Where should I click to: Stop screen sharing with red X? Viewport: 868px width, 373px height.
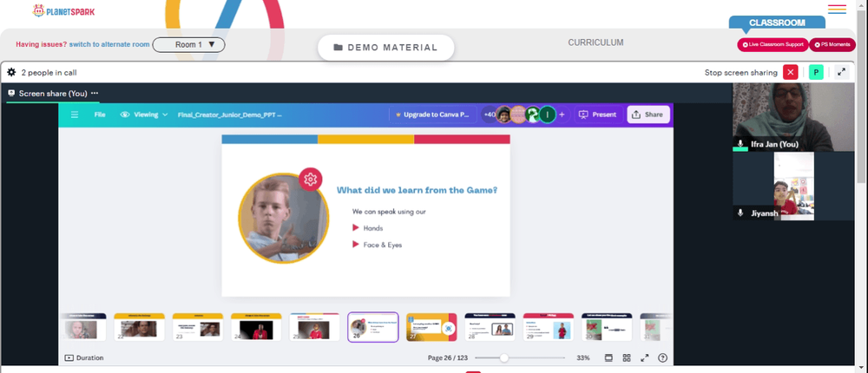(791, 73)
